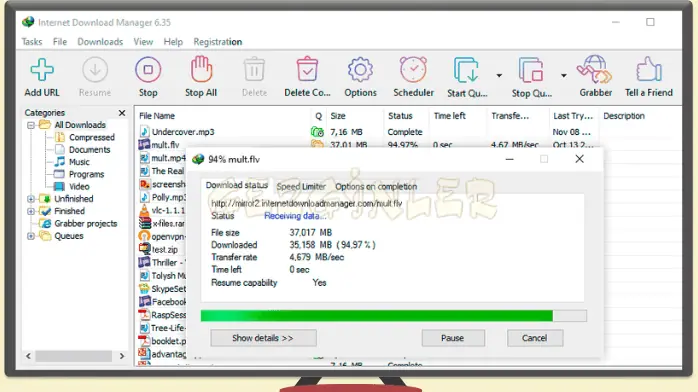Open Options via the gear icon
Screen dimensions: 698x392
pyautogui.click(x=360, y=70)
